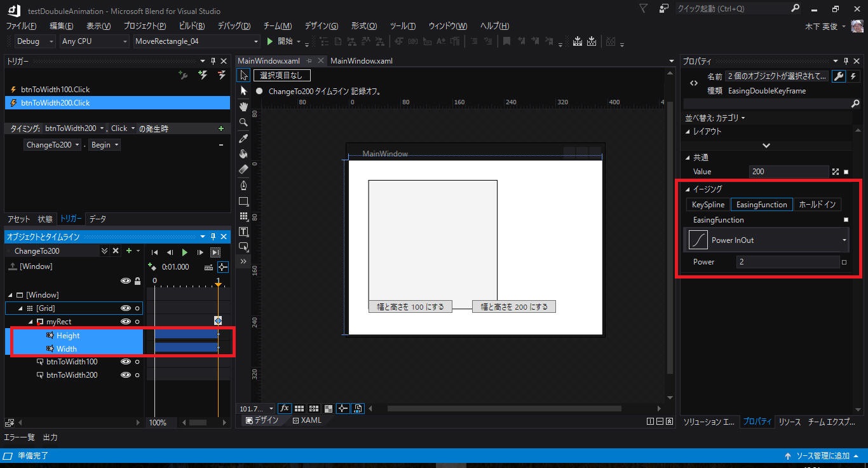Toggle visibility eye for btnToWidth200
Screen dimensions: 868x468
click(x=126, y=375)
